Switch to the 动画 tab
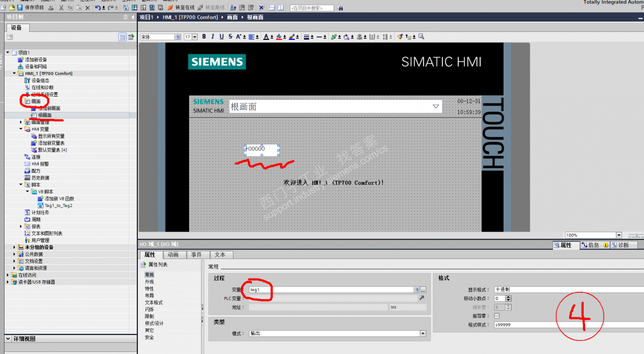This screenshot has width=644, height=354. [x=173, y=255]
